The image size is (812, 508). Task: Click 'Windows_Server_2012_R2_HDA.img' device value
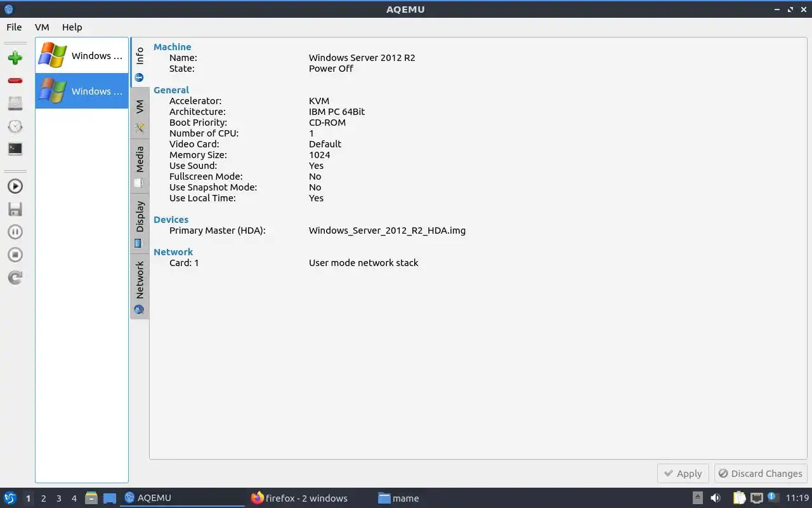pos(387,231)
